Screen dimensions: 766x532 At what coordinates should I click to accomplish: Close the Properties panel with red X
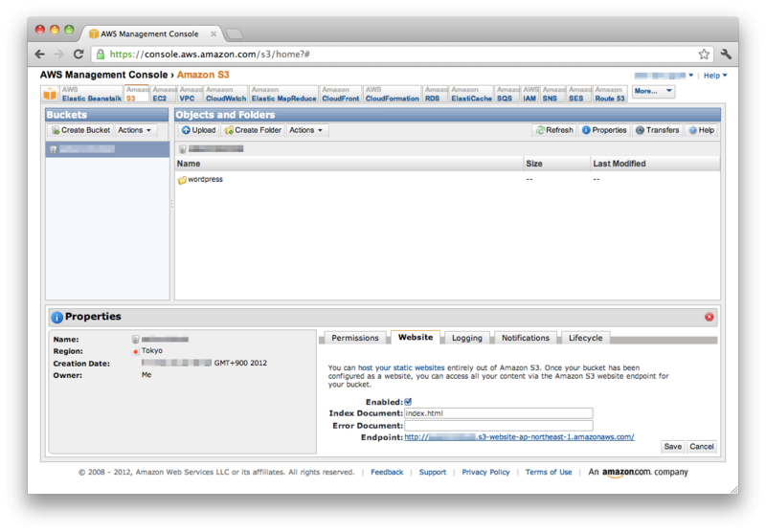click(709, 318)
